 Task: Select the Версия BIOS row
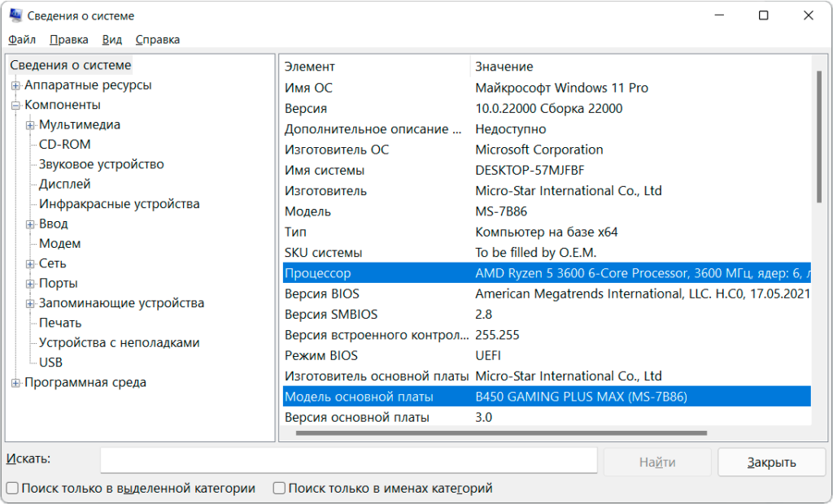point(547,293)
